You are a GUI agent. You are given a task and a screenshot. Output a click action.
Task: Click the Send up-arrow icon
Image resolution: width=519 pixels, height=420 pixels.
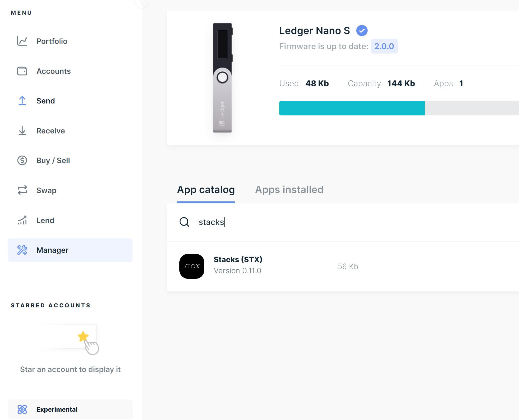coord(22,101)
